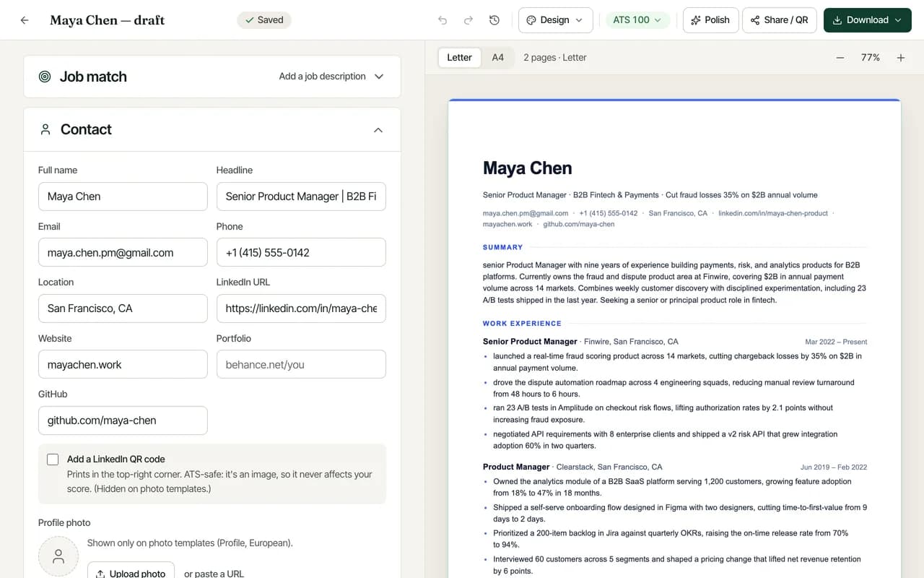Click the WORK EXPERIENCE heading in preview

pyautogui.click(x=522, y=324)
